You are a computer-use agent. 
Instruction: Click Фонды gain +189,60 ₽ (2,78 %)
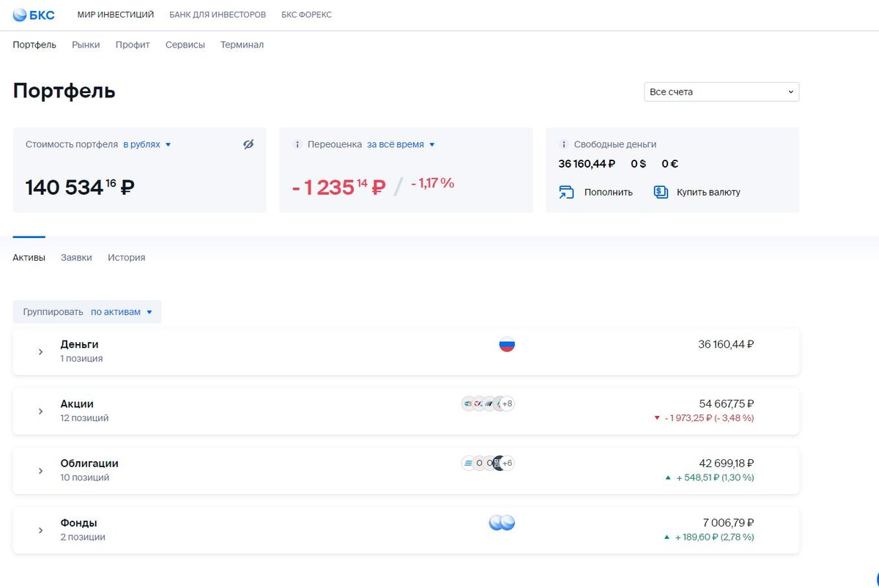[709, 537]
